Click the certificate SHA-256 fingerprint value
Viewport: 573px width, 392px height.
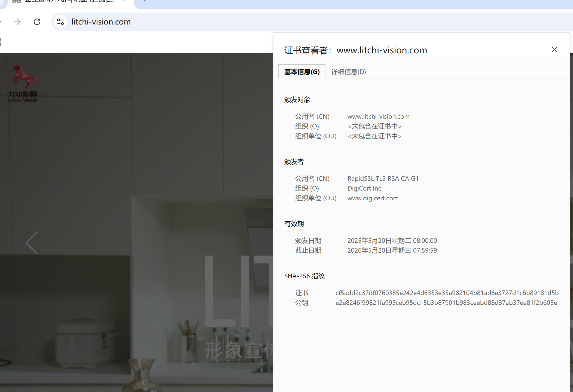447,293
